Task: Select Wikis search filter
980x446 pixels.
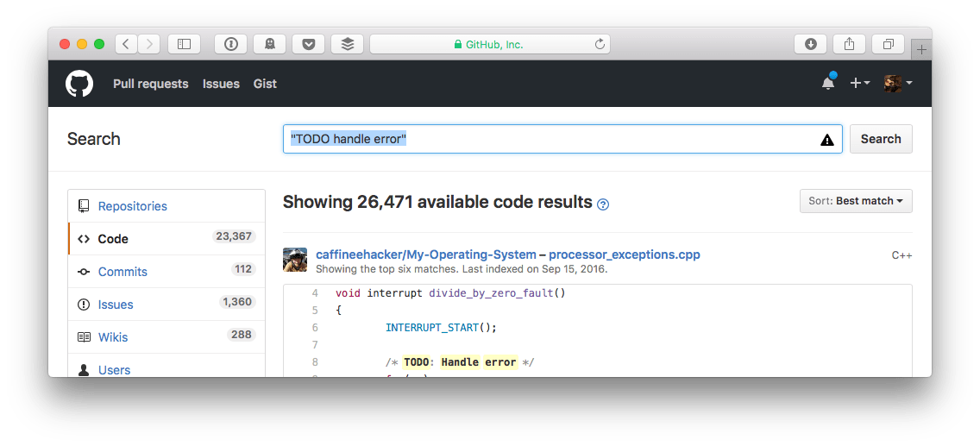Action: tap(166, 337)
